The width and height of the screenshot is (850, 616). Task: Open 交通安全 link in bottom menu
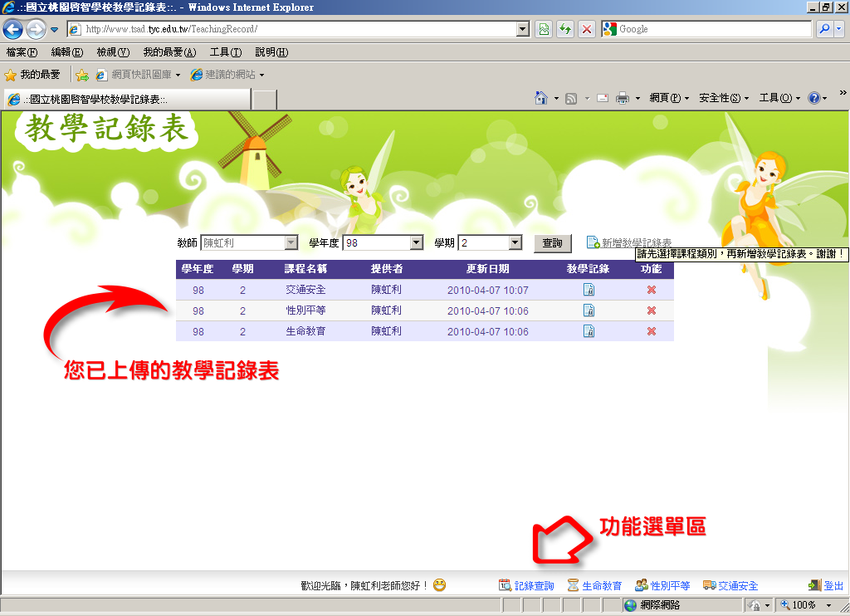pos(730,585)
